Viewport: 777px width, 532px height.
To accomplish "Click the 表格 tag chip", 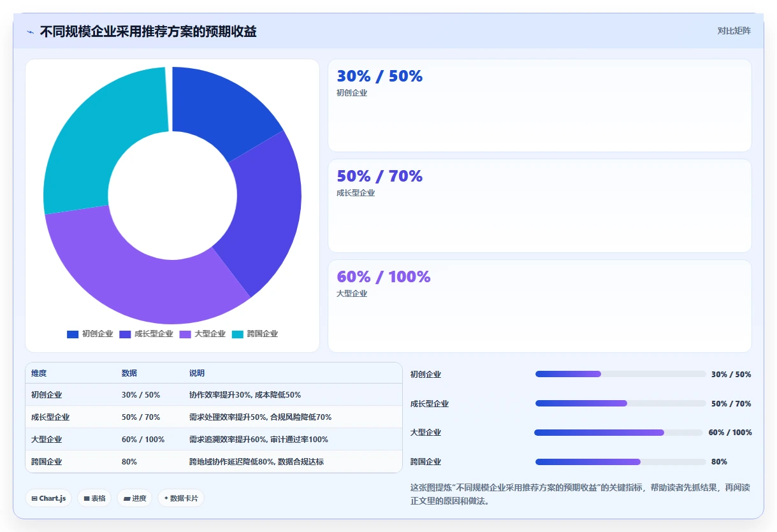I will click(x=94, y=498).
